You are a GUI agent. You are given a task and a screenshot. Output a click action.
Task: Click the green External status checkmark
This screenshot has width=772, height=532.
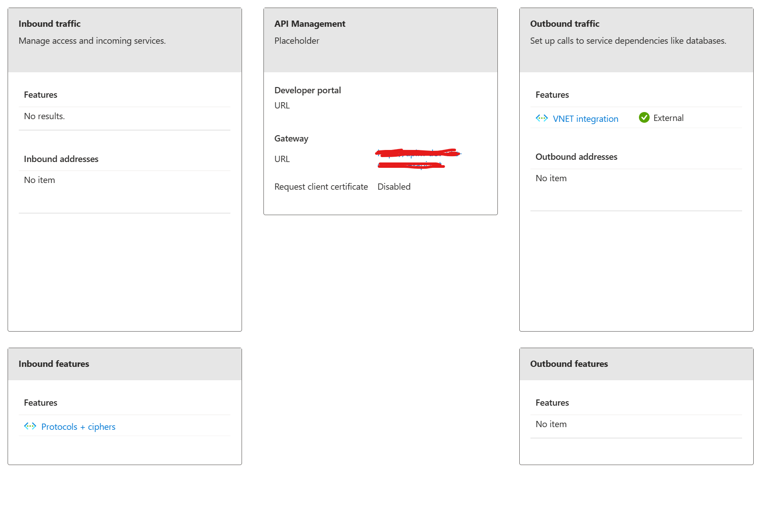tap(644, 117)
